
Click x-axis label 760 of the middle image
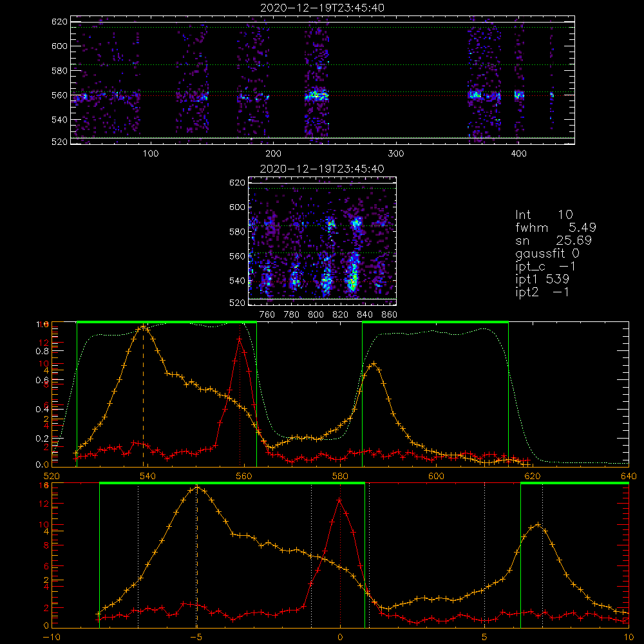[267, 315]
